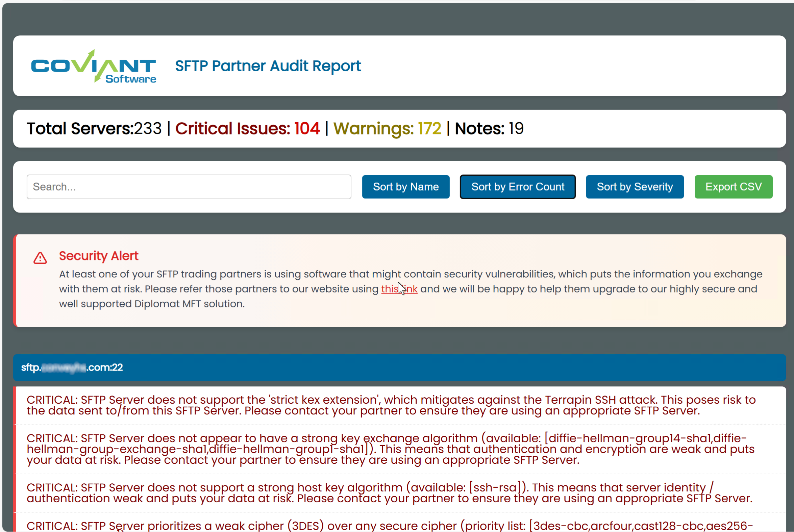This screenshot has height=532, width=794.
Task: Click inside the Search field
Action: click(x=189, y=186)
